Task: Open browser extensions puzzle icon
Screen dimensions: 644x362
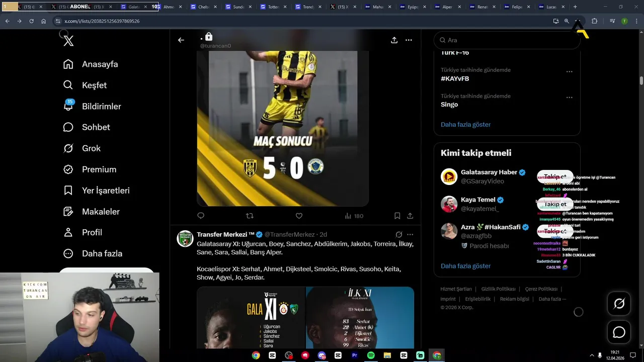Action: point(595,21)
